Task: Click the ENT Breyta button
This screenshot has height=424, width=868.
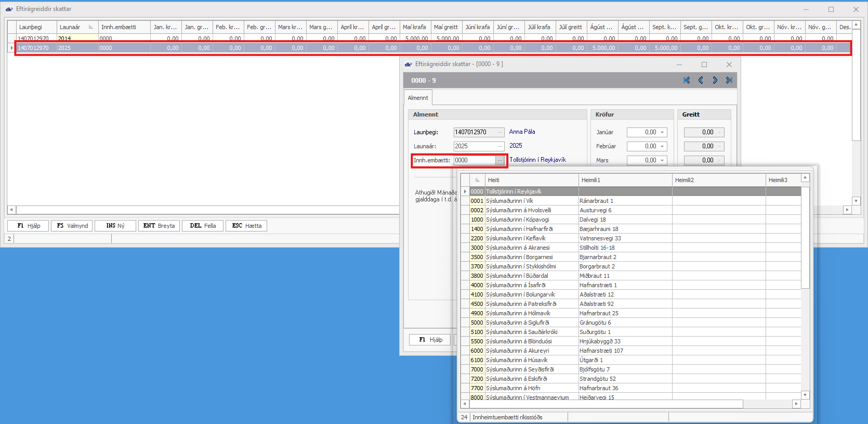Action: coord(159,226)
